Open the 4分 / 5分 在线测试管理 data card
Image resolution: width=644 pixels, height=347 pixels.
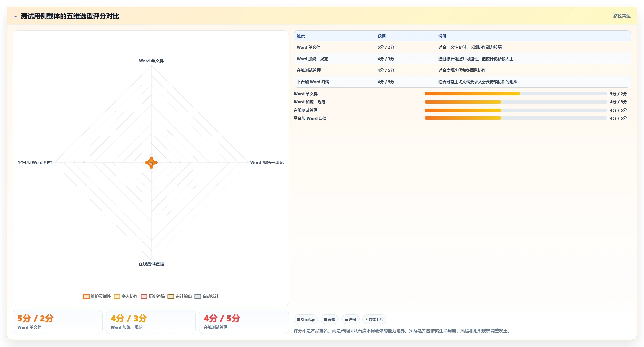tap(244, 322)
